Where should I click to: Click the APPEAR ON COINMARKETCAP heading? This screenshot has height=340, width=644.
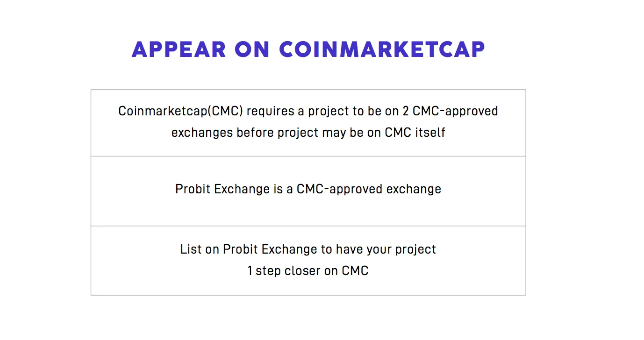308,50
